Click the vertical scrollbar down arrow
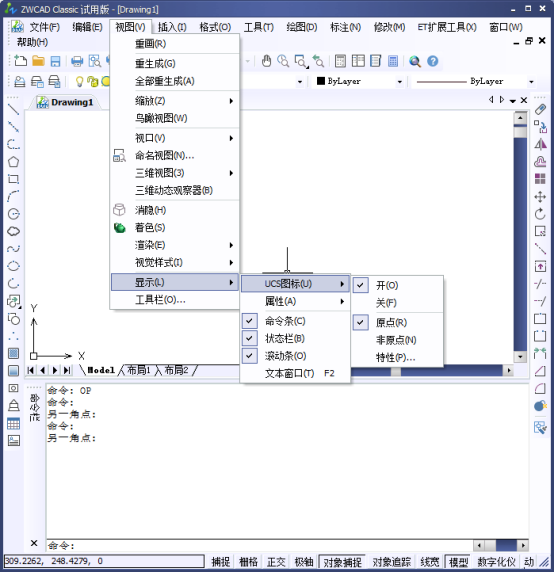The height and width of the screenshot is (572, 554). coord(520,356)
